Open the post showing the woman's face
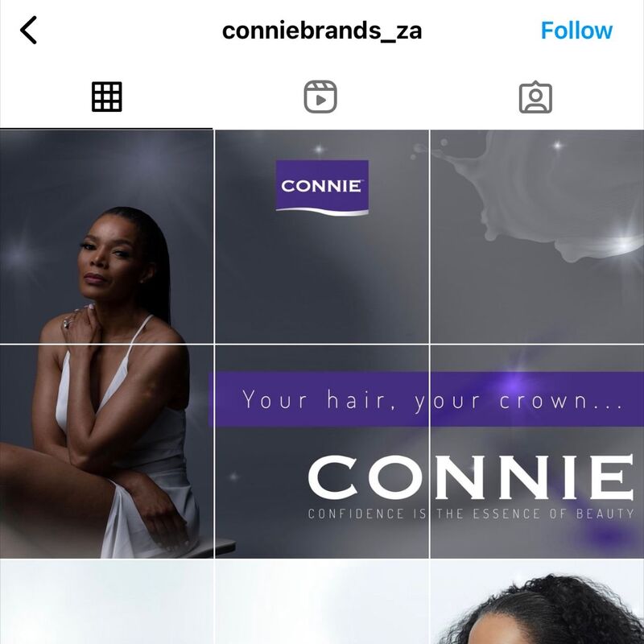Screen dimensions: 644x644 (107, 237)
